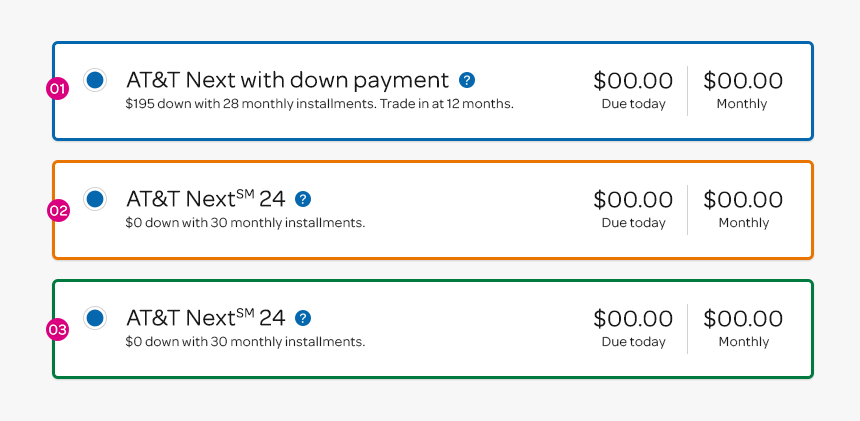860x421 pixels.
Task: Click the $195 down with 28 installments description
Action: [x=319, y=104]
